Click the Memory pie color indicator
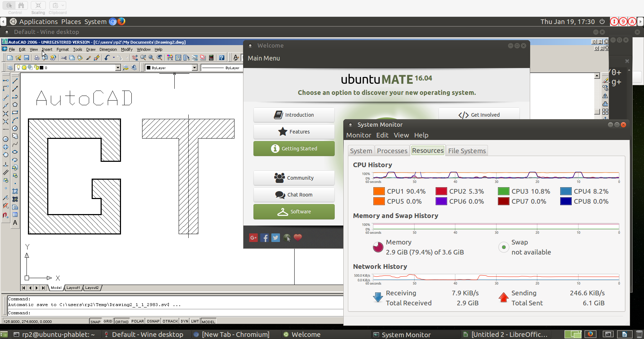The width and height of the screenshot is (644, 339). pos(378,247)
